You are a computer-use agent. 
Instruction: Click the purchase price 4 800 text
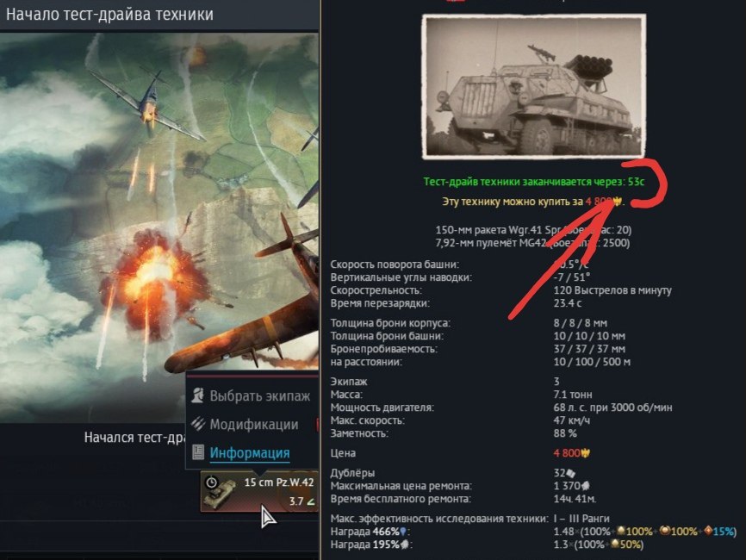(x=600, y=202)
